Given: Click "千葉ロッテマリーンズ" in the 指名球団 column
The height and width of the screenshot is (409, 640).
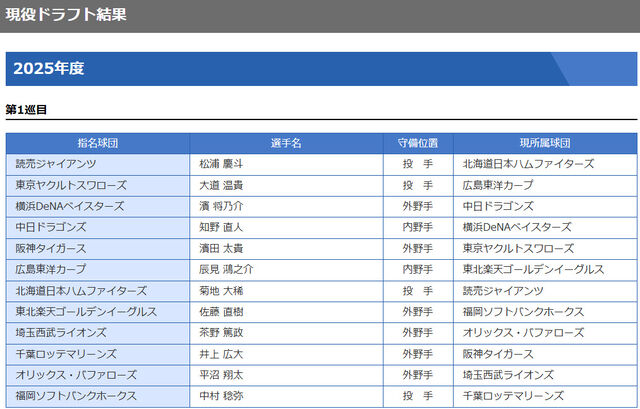Looking at the screenshot, I should [66, 354].
